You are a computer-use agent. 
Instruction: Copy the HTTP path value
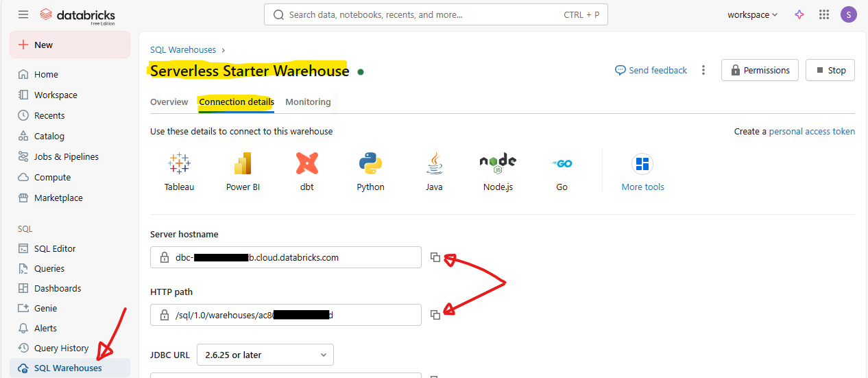pos(435,315)
